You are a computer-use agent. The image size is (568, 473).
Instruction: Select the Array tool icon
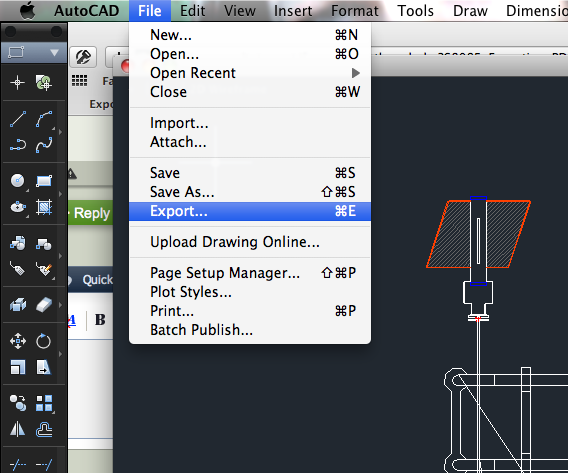[x=44, y=403]
